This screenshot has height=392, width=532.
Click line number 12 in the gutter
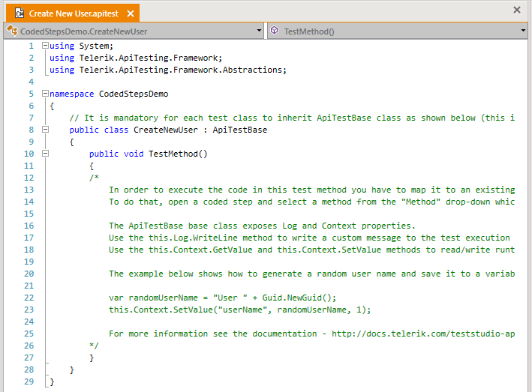[29, 178]
